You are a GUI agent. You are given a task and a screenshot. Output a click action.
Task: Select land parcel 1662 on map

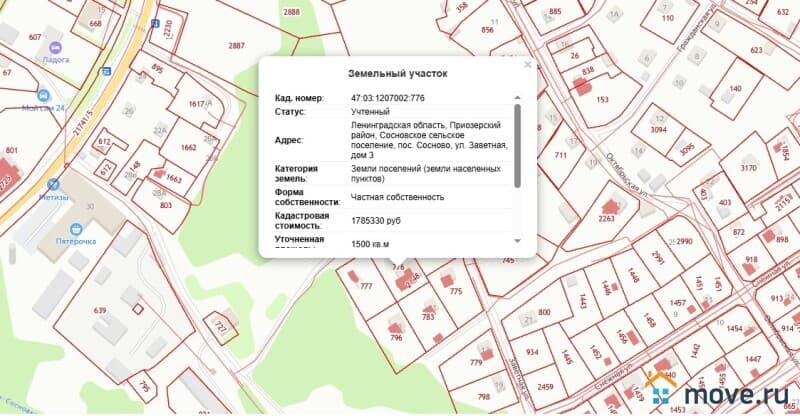[x=188, y=146]
